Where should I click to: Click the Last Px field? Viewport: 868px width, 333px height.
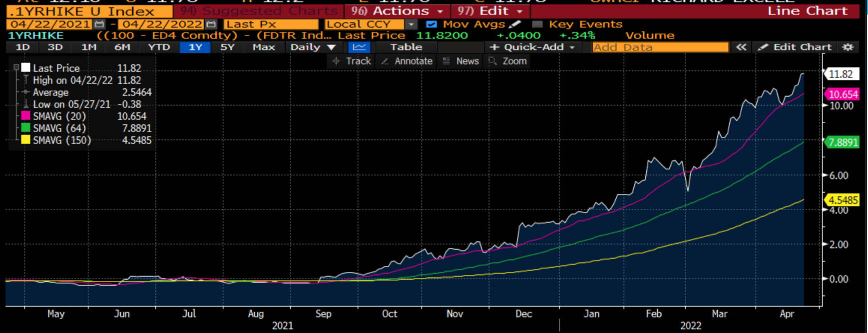coord(271,24)
